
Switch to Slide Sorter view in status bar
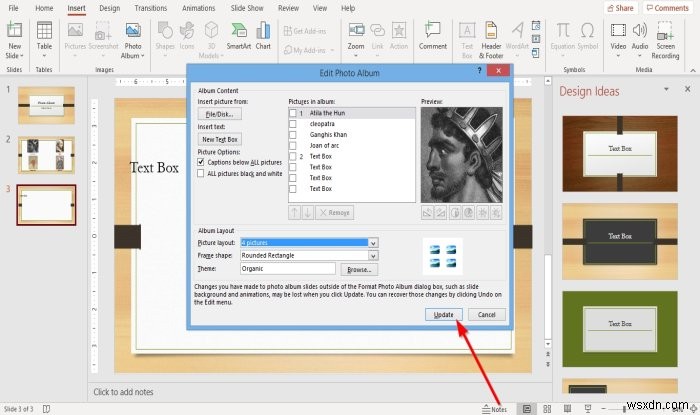[x=547, y=409]
